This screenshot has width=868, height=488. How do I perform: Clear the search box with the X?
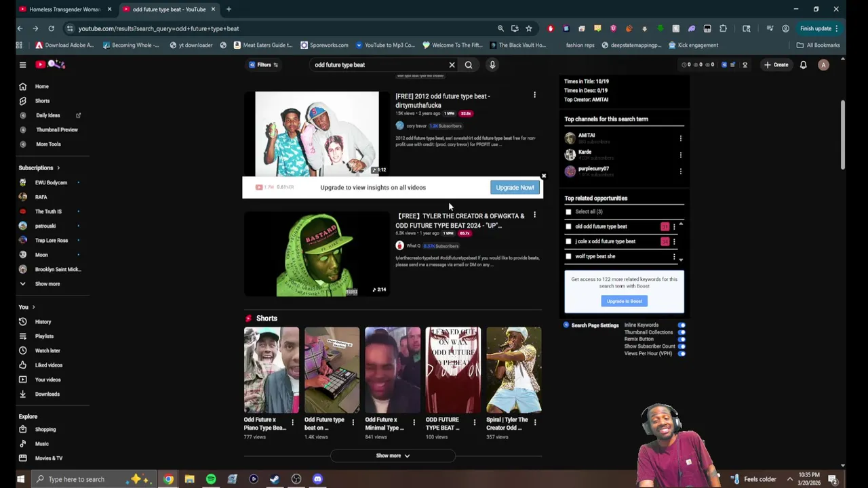pos(452,65)
